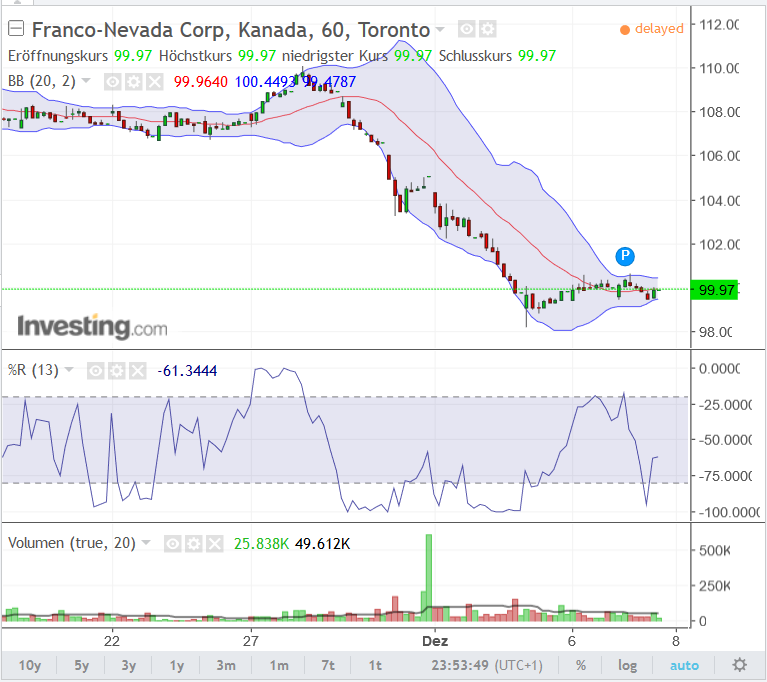Select the 7t time range
The height and width of the screenshot is (682, 767).
coord(328,665)
